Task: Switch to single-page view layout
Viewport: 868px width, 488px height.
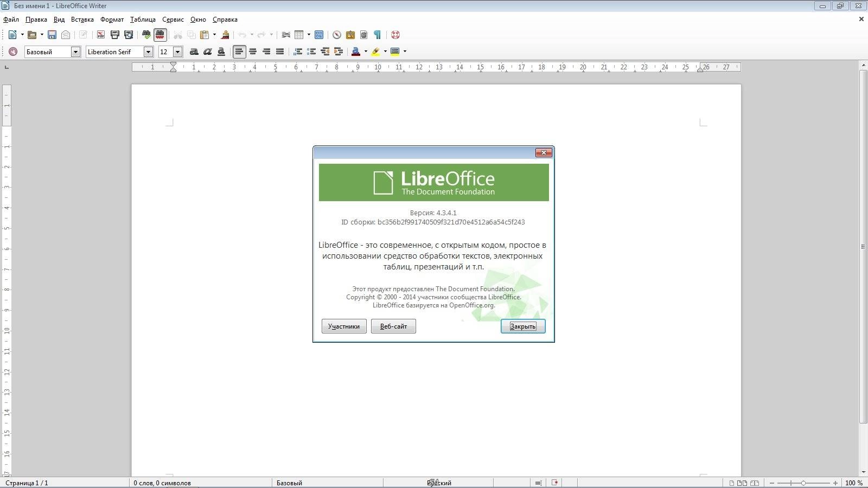Action: [x=732, y=483]
